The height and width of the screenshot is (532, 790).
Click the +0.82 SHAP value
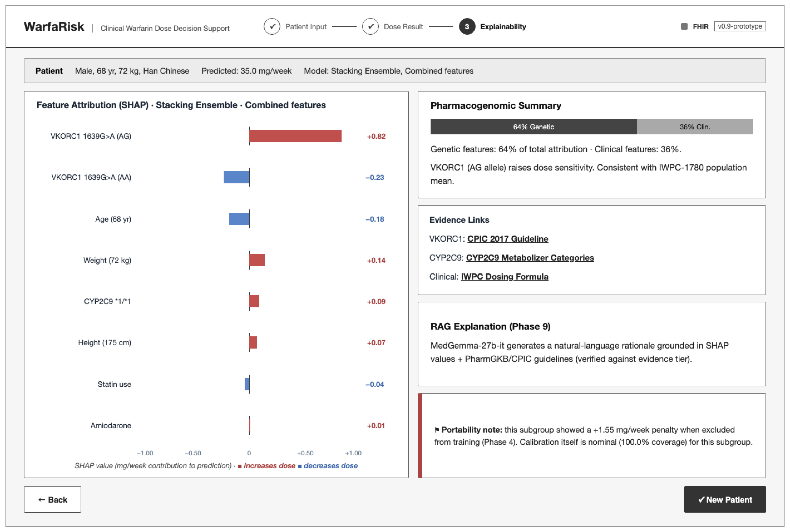coord(376,136)
